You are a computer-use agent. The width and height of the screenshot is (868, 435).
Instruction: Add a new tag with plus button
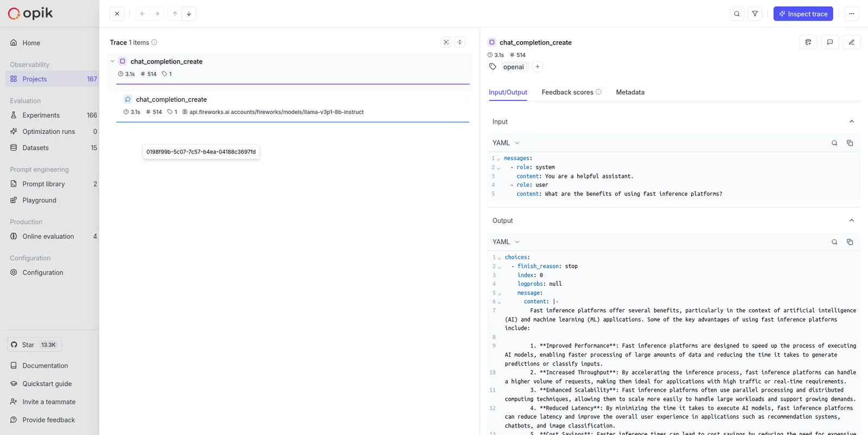537,67
